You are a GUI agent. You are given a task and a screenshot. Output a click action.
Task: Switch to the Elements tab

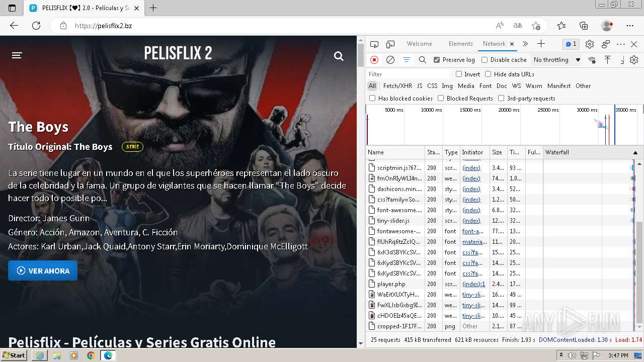[460, 44]
